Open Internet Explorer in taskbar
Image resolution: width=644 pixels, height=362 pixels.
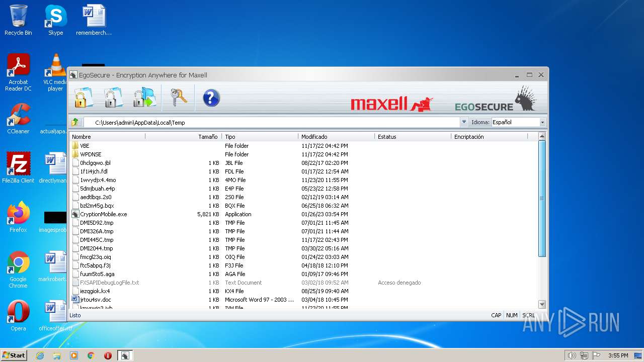40,355
